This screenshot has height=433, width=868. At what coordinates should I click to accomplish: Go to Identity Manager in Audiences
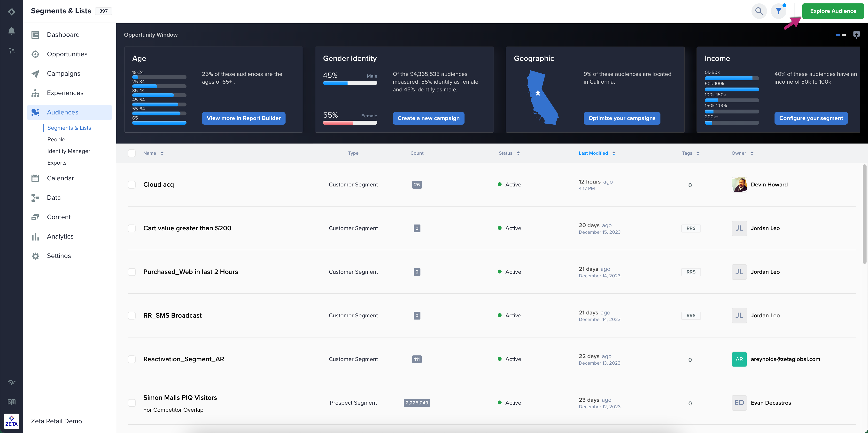tap(69, 151)
